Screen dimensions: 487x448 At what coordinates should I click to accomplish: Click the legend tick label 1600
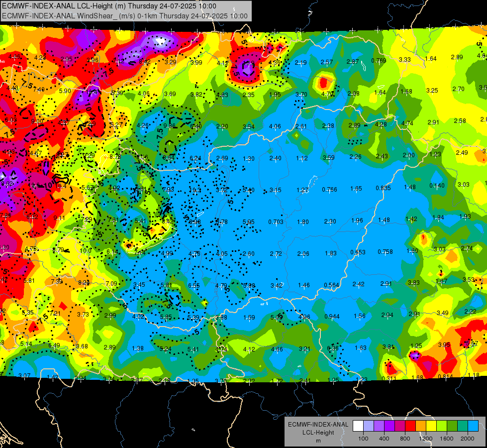pyautogui.click(x=447, y=439)
